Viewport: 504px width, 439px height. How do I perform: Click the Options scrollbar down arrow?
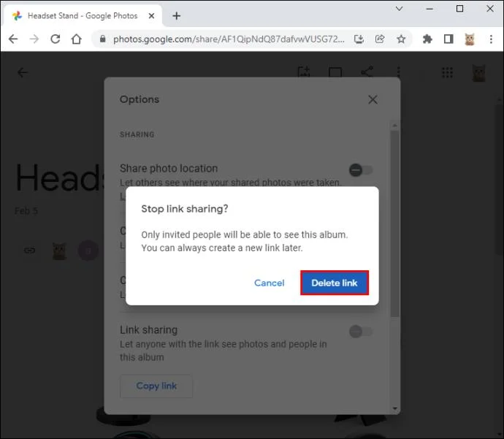coord(394,408)
